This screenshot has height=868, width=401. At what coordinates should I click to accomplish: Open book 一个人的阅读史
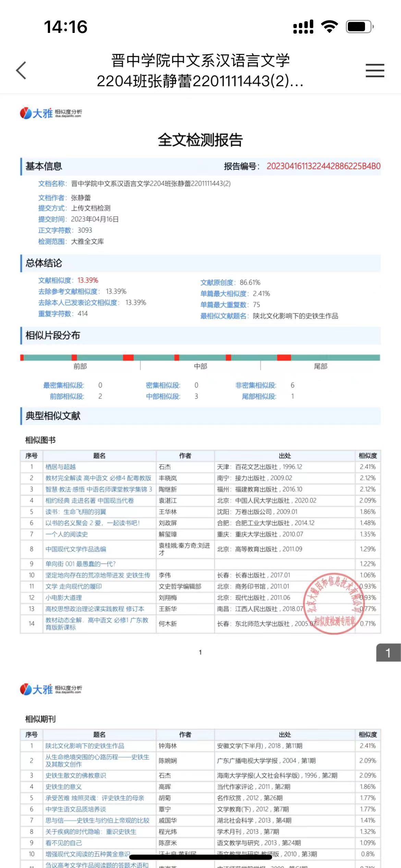(66, 534)
